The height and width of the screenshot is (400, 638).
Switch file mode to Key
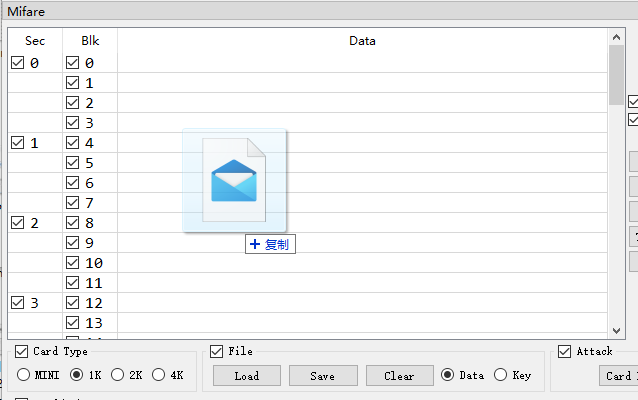coord(501,375)
